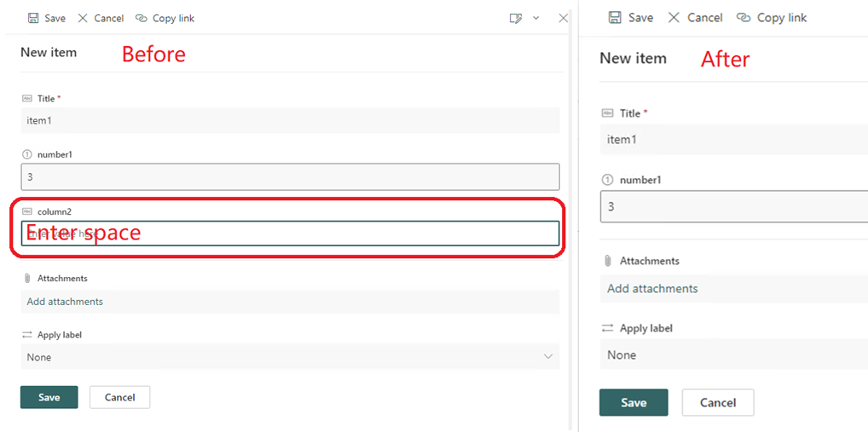This screenshot has width=868, height=432.
Task: Click the attachments paperclip icon in the After panel
Action: tap(607, 261)
